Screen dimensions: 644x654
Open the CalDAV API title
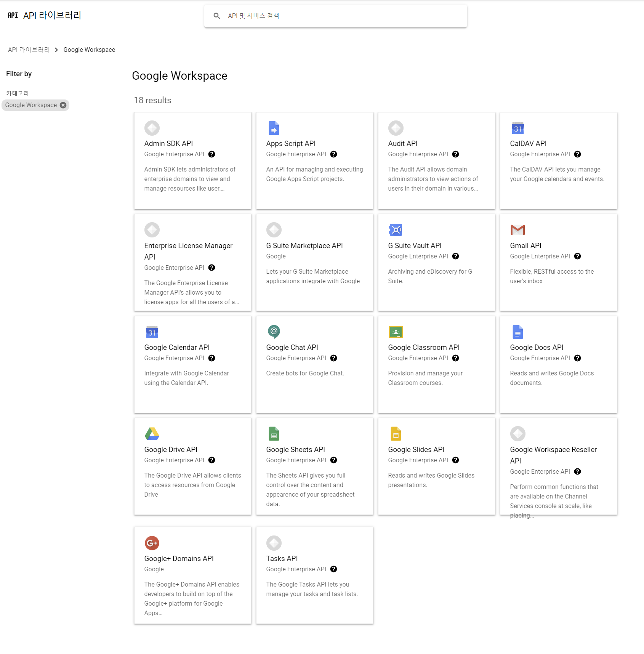pyautogui.click(x=528, y=143)
